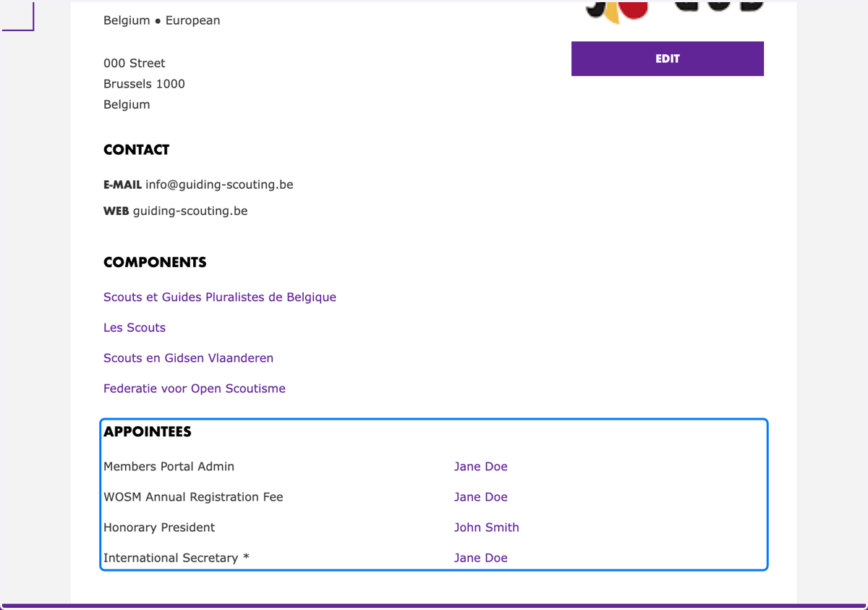Click the Brussels 1000 address line

144,84
